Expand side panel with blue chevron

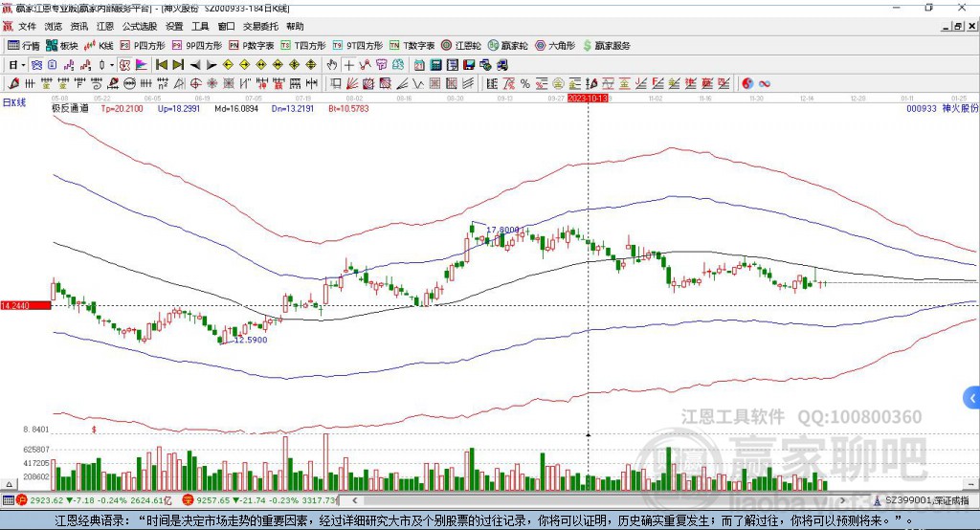(x=972, y=398)
